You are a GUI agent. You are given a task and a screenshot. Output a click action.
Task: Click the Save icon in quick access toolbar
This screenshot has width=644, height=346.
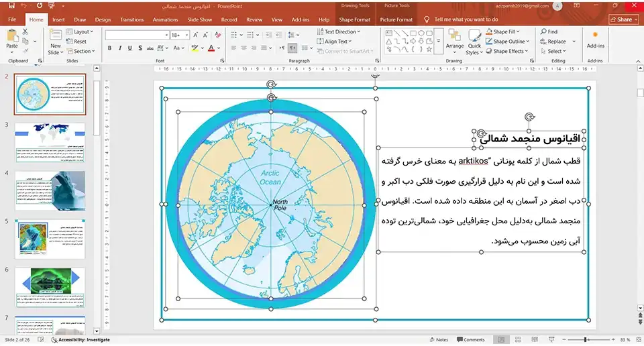[11, 6]
